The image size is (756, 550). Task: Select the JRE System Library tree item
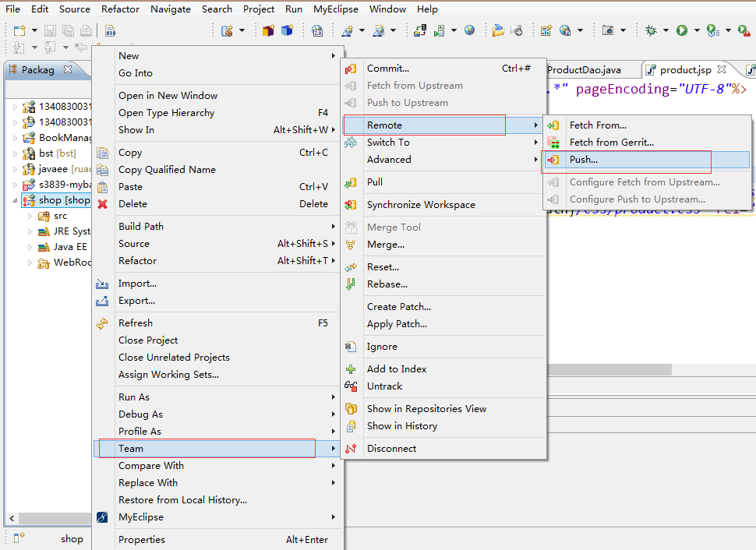click(x=65, y=231)
